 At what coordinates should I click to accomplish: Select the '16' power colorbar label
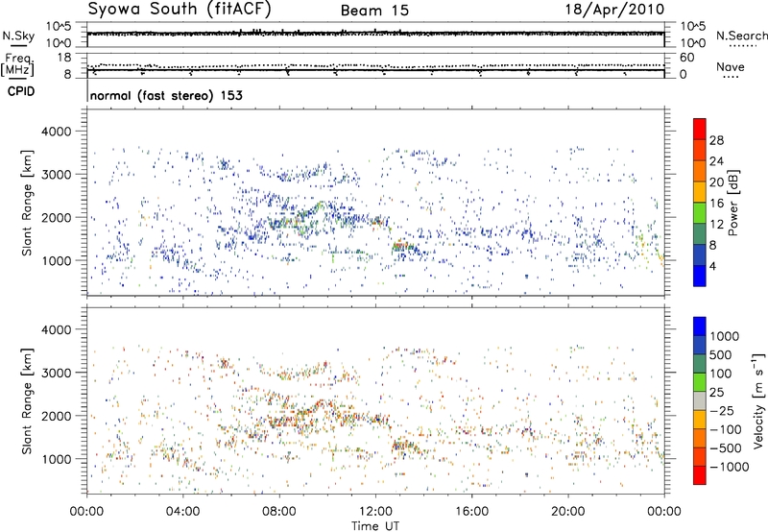click(x=716, y=204)
